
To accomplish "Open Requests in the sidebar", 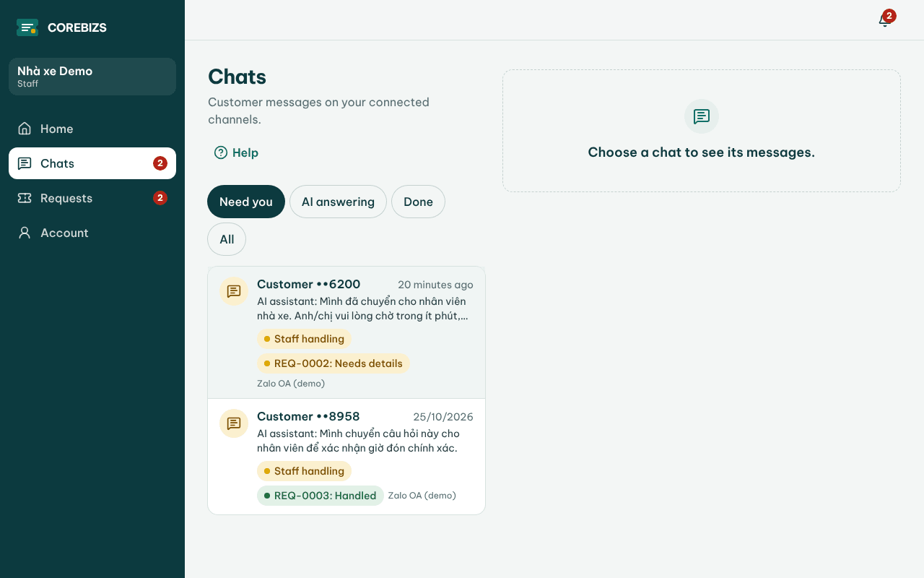I will (92, 198).
